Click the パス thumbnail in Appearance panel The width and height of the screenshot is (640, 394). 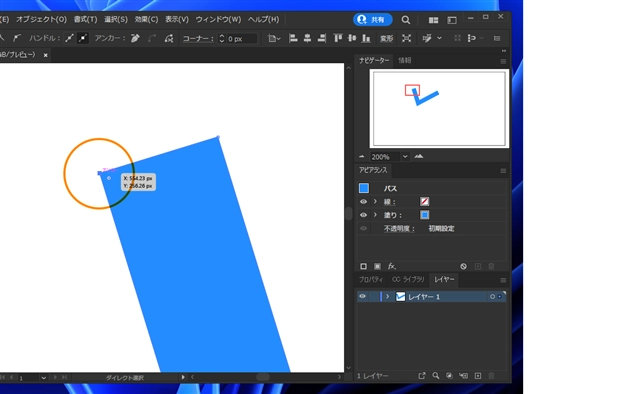pyautogui.click(x=364, y=188)
